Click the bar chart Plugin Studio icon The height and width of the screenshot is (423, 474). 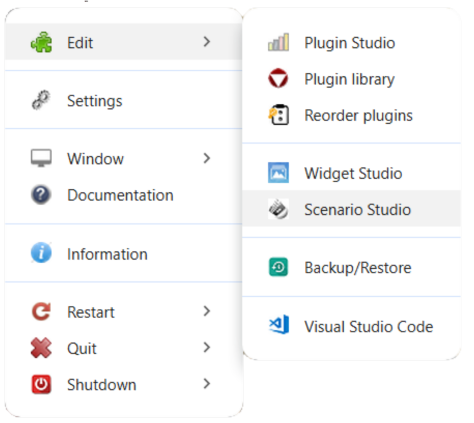[278, 42]
